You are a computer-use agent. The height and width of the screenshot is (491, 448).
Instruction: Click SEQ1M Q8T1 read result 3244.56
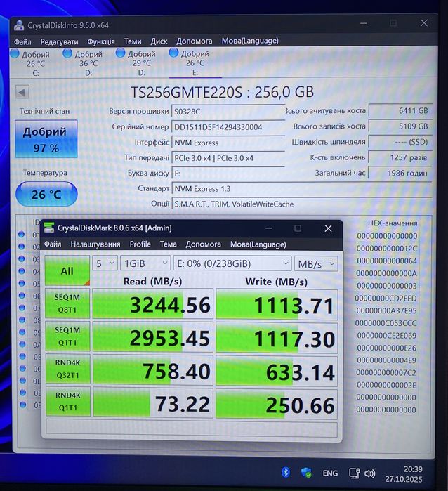tap(153, 304)
